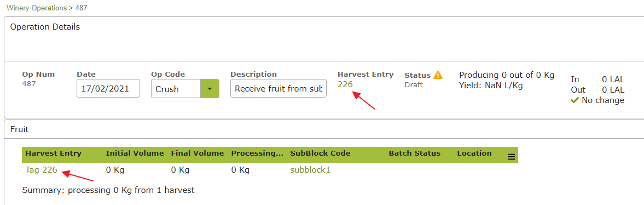Click the Processing column header
644x205 pixels.
258,153
